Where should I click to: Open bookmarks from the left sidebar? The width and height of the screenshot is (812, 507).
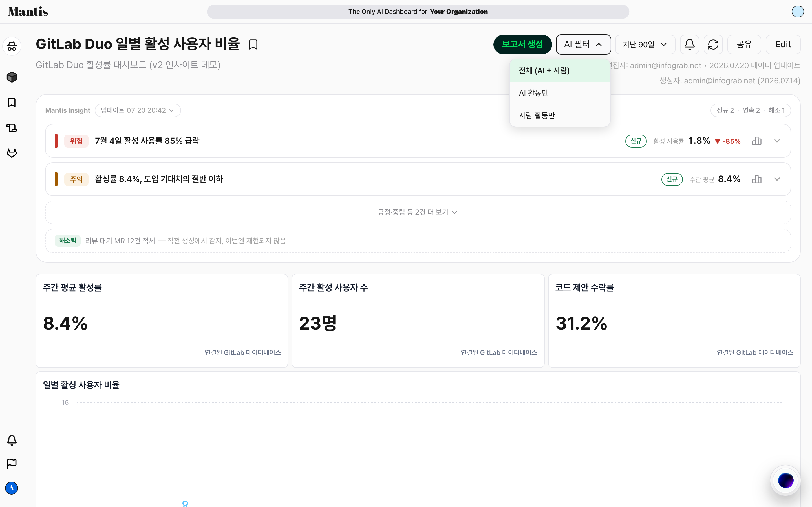pos(12,103)
